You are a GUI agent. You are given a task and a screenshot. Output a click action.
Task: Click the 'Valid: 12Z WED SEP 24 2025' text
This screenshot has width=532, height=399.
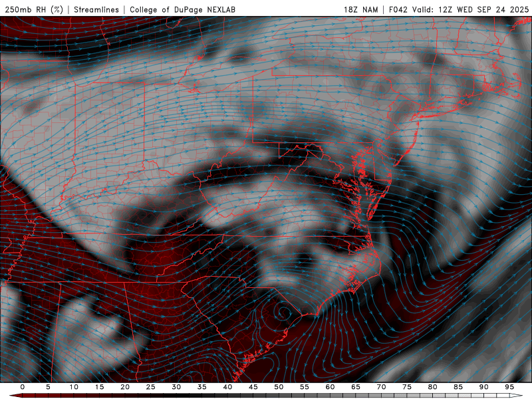(x=471, y=9)
